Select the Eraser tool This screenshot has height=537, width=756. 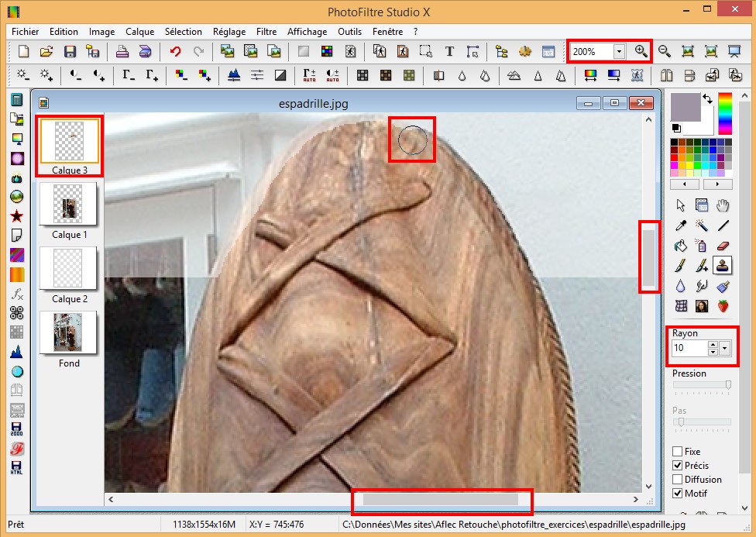pyautogui.click(x=723, y=246)
